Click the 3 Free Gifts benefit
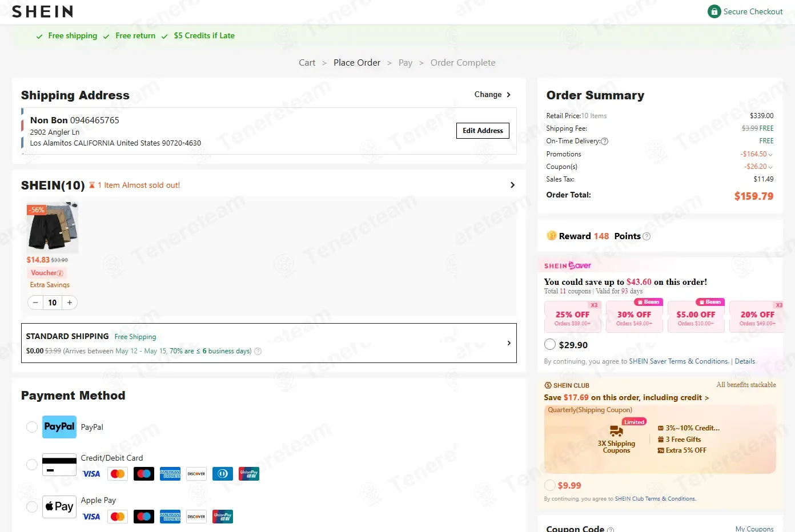This screenshot has height=532, width=795. (680, 440)
